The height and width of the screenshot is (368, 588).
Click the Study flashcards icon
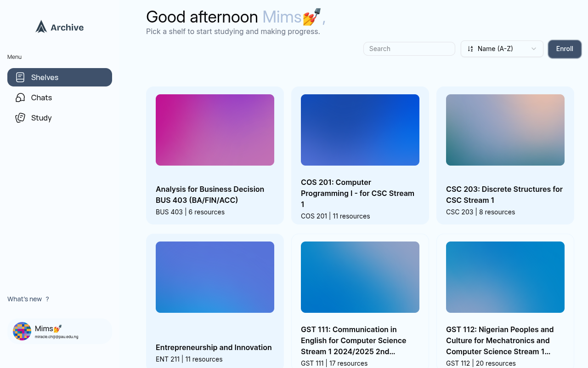(x=20, y=118)
